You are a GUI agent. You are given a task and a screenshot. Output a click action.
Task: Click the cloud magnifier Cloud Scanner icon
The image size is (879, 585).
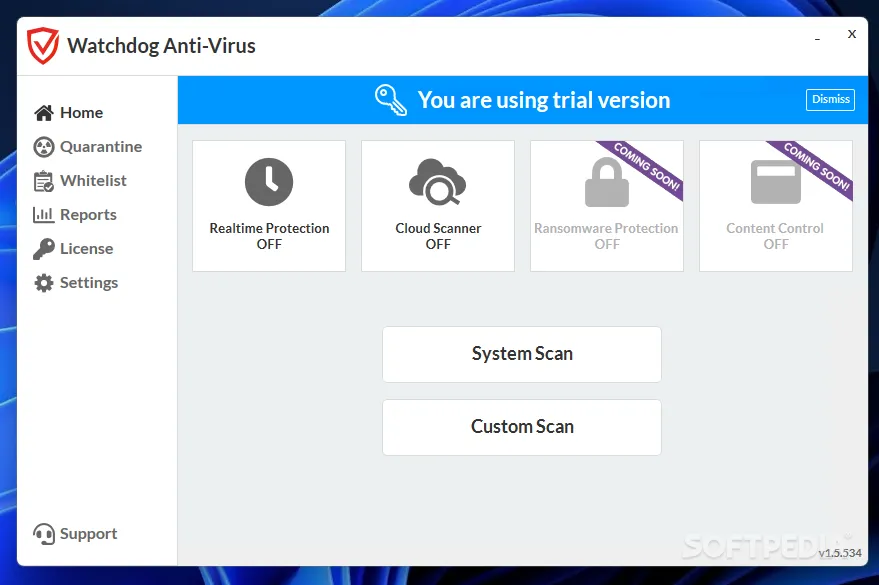438,183
